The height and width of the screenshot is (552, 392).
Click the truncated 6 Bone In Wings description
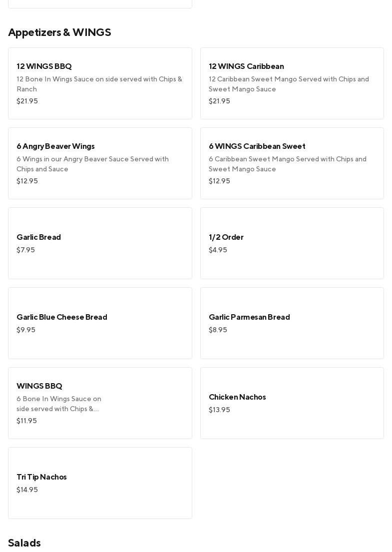click(x=59, y=404)
